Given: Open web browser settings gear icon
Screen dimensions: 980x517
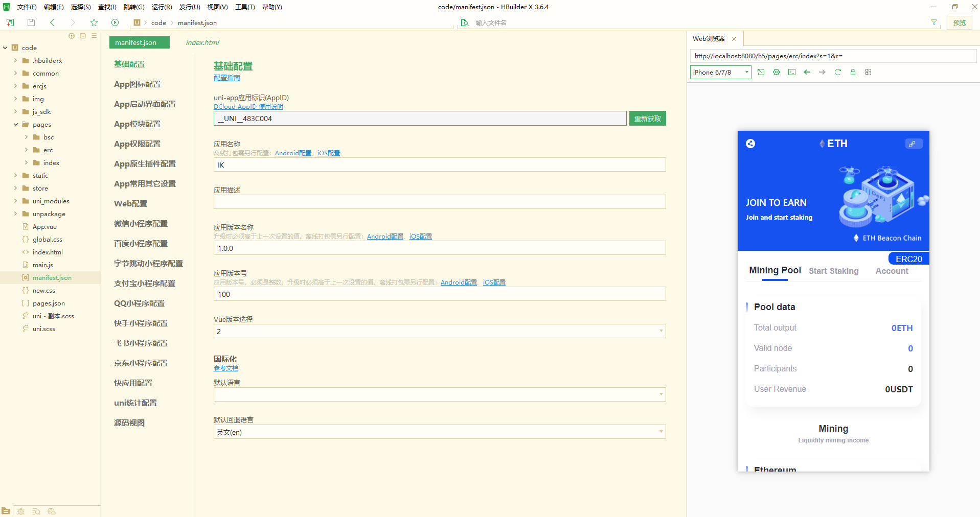Looking at the screenshot, I should 777,72.
